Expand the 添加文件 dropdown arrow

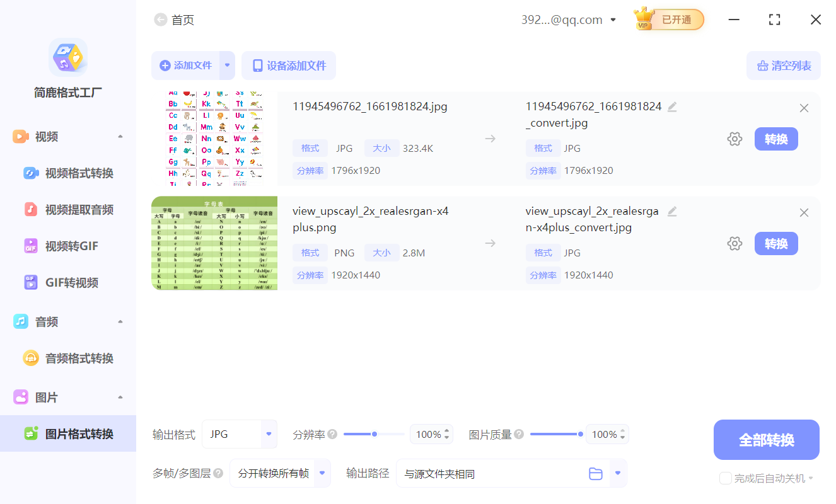click(x=227, y=66)
